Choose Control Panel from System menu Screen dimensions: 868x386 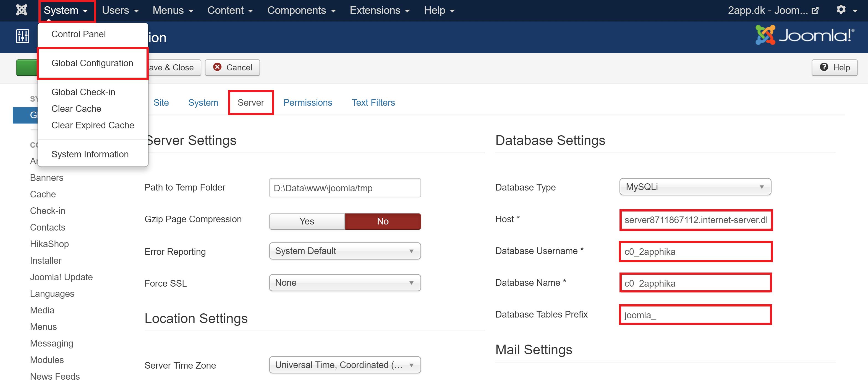pos(79,34)
